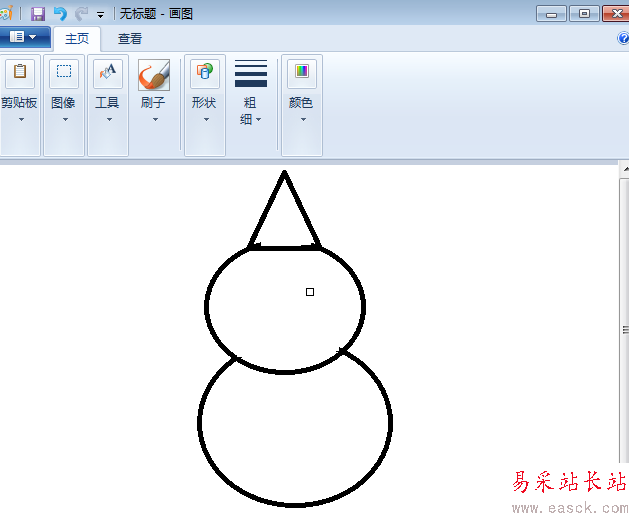Click the Save floppy disk icon
Screen dimensions: 629x523
point(38,14)
